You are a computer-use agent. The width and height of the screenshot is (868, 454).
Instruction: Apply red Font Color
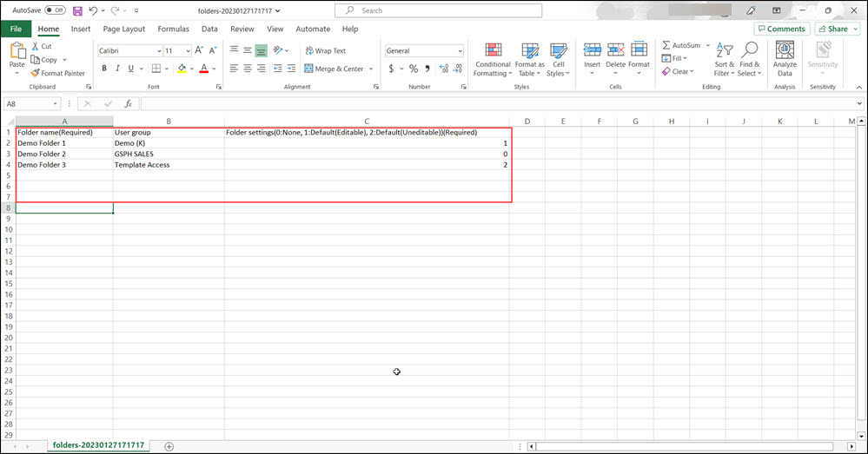[203, 69]
